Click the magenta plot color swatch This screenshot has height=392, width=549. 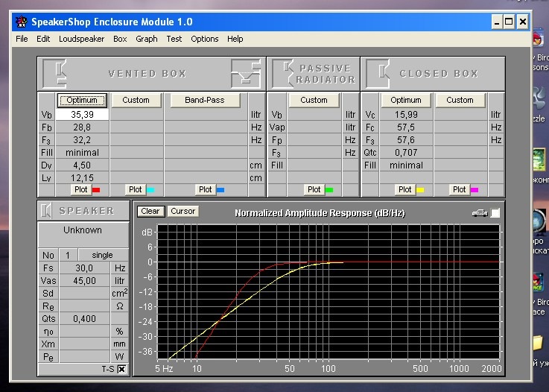pos(475,190)
